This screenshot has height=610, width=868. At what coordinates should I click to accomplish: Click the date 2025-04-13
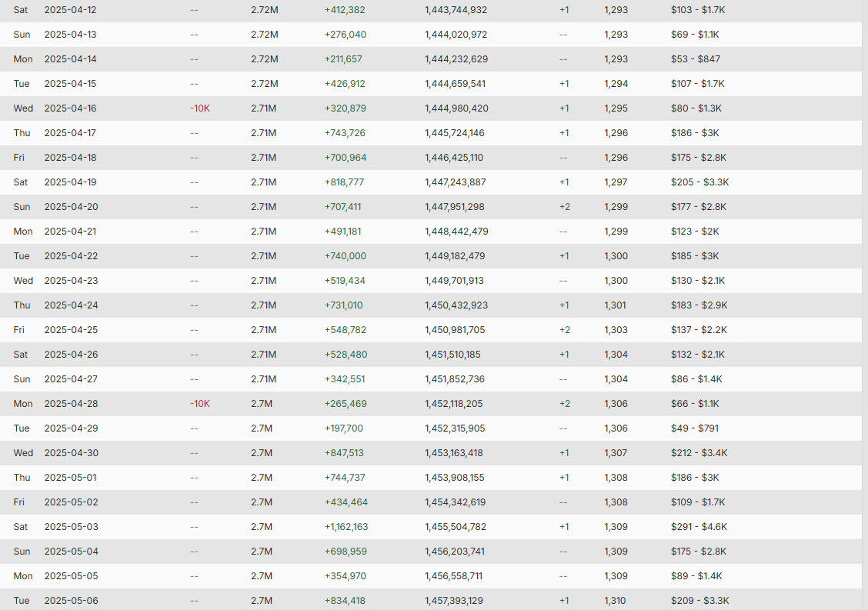70,35
